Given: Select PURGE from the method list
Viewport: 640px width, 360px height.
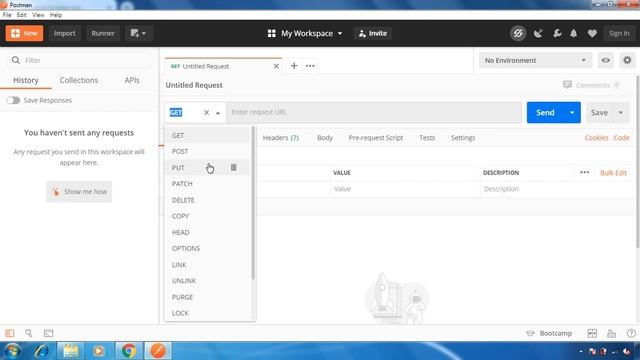Looking at the screenshot, I should click(207, 297).
